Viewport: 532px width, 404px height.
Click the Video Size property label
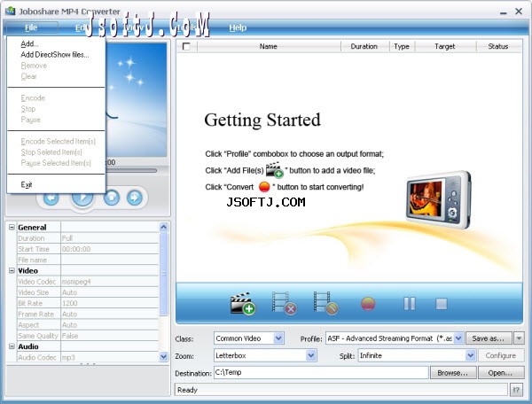34,292
